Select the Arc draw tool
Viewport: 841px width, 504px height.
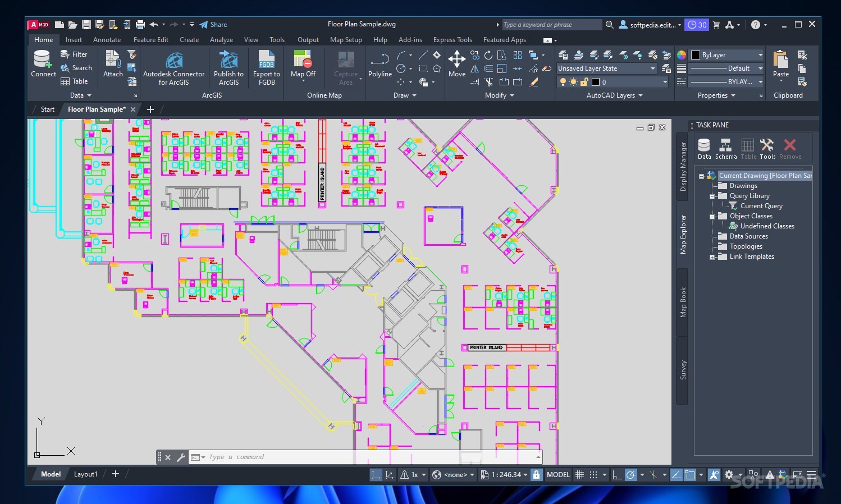point(401,55)
